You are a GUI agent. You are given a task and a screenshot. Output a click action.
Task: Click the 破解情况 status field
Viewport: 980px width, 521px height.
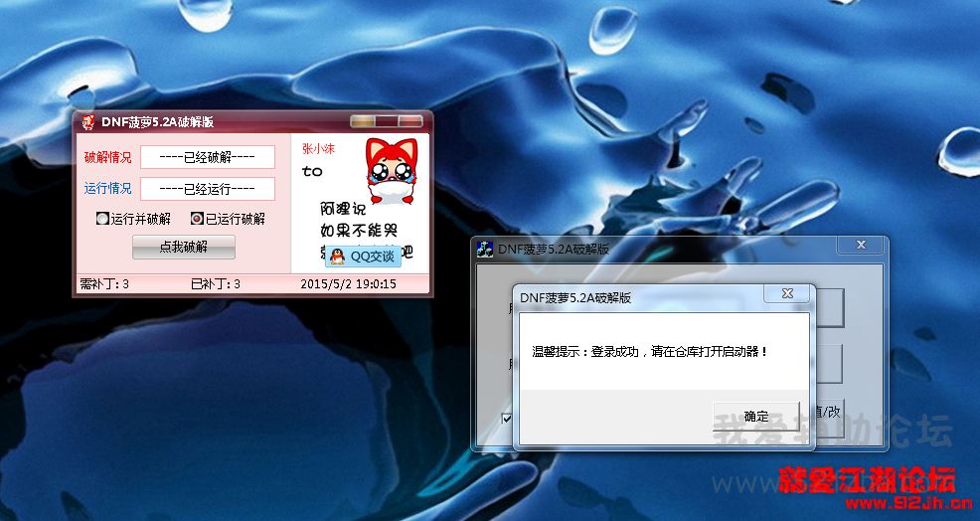pyautogui.click(x=208, y=157)
